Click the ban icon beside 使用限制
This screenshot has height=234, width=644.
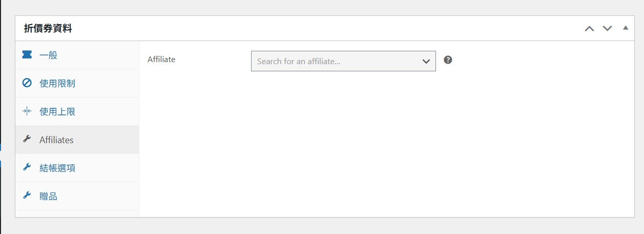(x=27, y=83)
